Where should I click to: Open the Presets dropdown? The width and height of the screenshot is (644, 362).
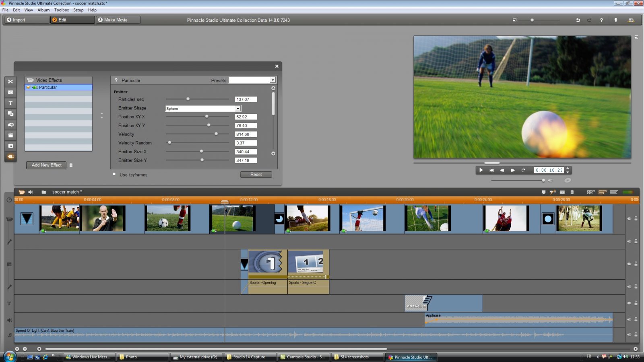pyautogui.click(x=272, y=80)
